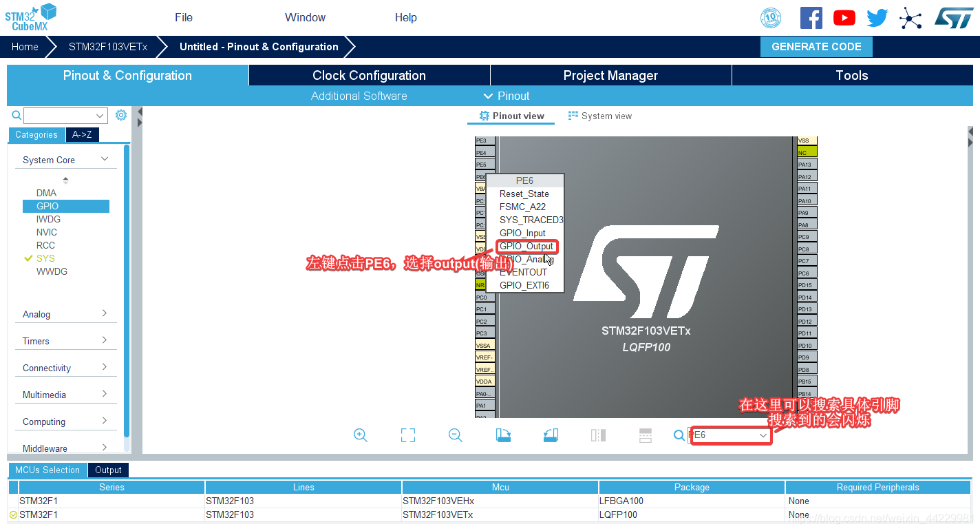The image size is (980, 531).
Task: Click the GENERATE CODE button
Action: point(816,47)
